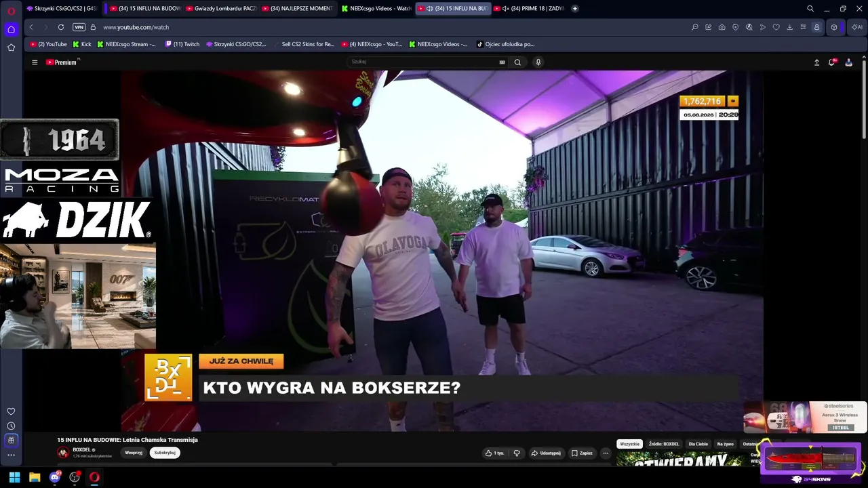Dislike the video with thumbs down
Image resolution: width=868 pixels, height=488 pixels.
coord(517,453)
